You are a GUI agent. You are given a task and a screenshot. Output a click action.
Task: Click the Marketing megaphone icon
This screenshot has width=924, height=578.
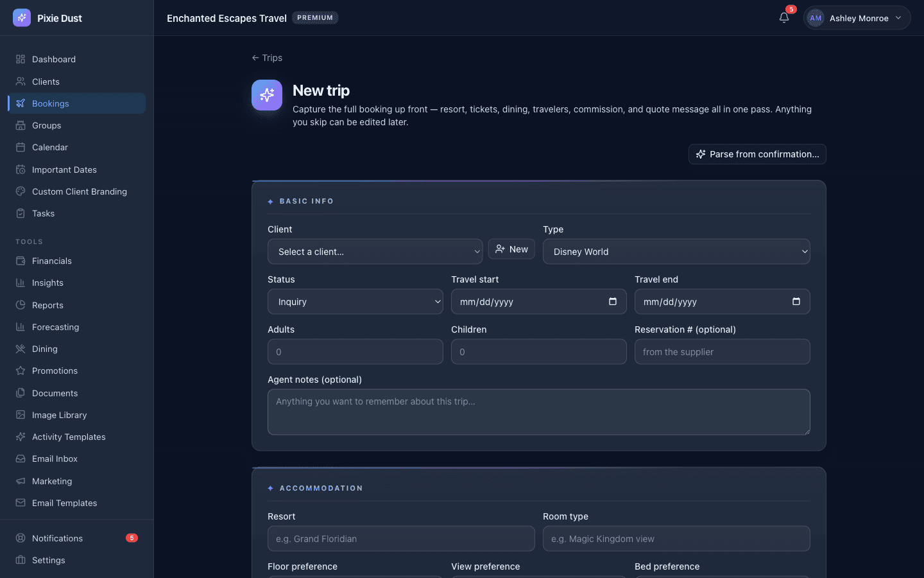(x=21, y=481)
